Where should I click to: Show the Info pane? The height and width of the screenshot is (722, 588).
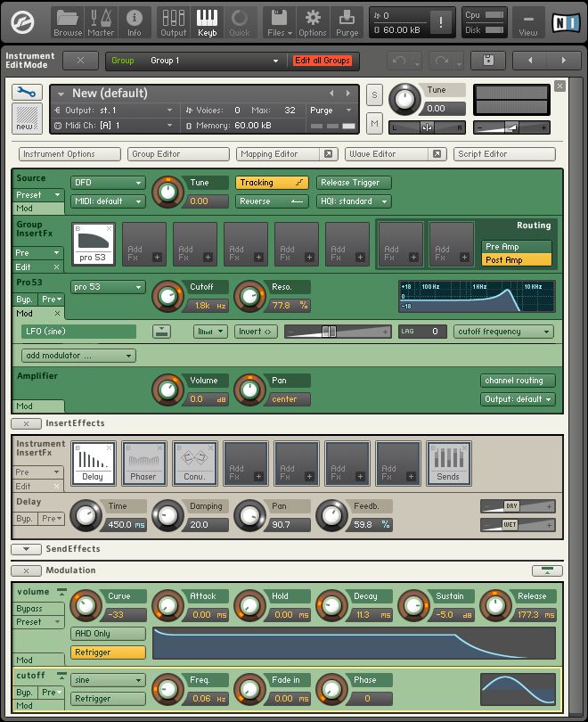pos(134,22)
